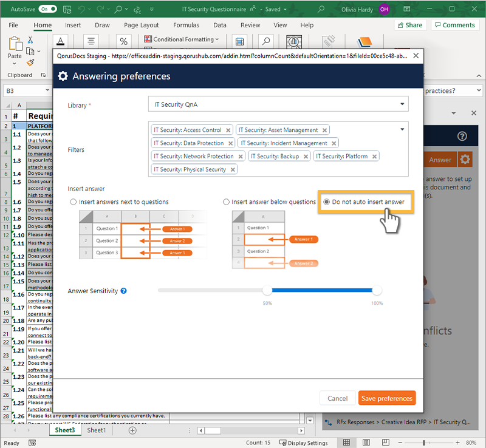This screenshot has height=448, width=486.
Task: Expand the Filters dropdown arrow
Action: (x=402, y=129)
